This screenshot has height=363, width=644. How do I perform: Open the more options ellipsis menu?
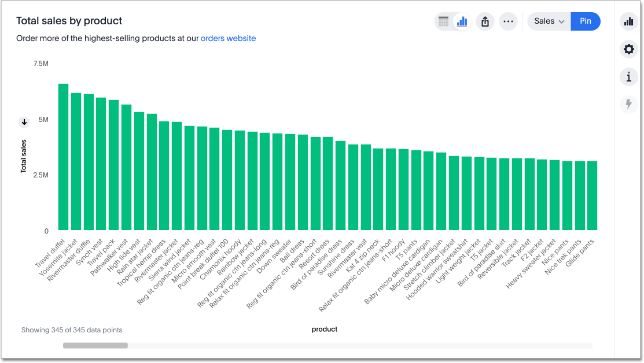pyautogui.click(x=508, y=22)
